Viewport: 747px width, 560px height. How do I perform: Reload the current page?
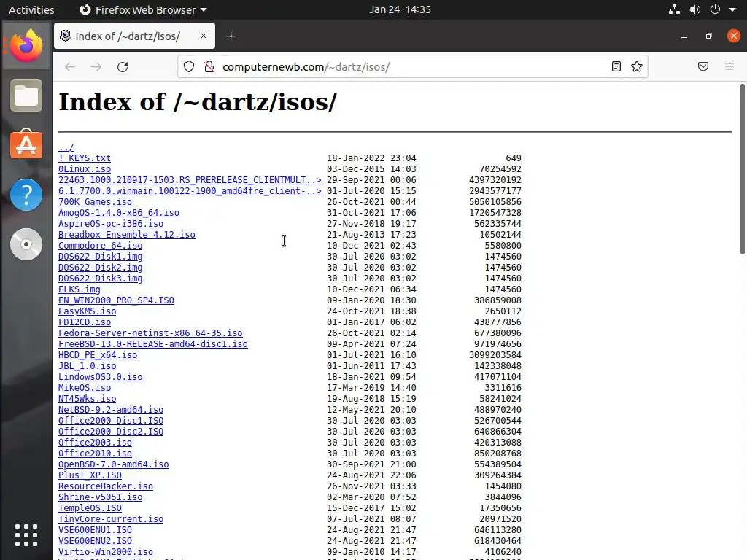pyautogui.click(x=123, y=66)
